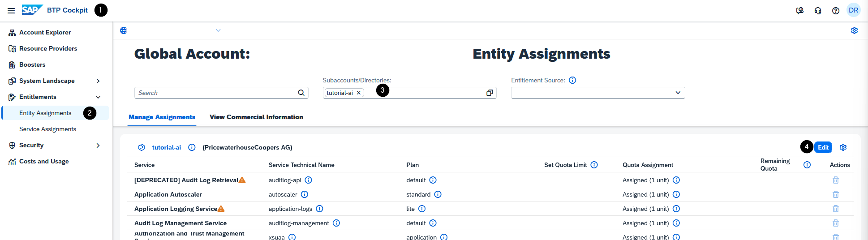
Task: Click the Service column header
Action: (145, 165)
